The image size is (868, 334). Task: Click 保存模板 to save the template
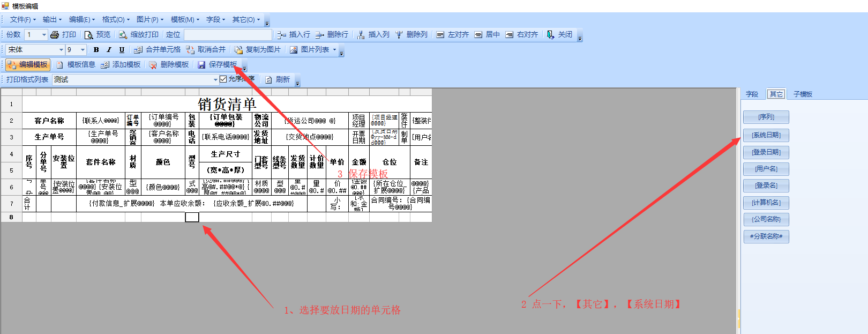coord(218,65)
